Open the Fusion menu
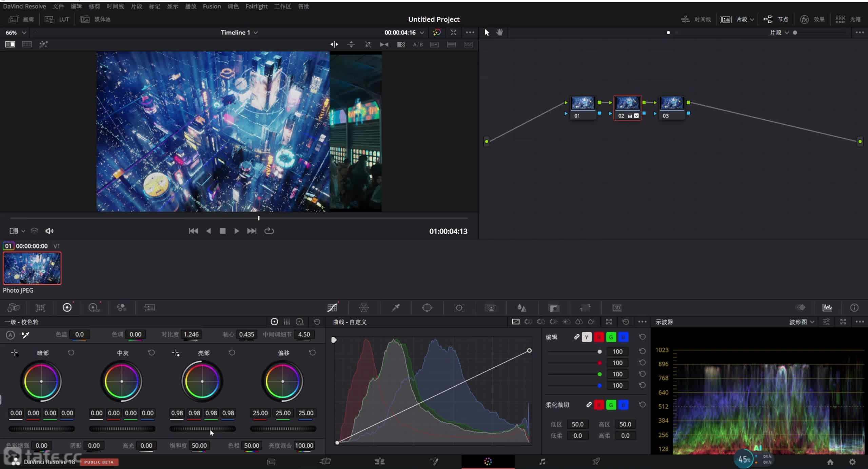The height and width of the screenshot is (469, 868). point(212,6)
